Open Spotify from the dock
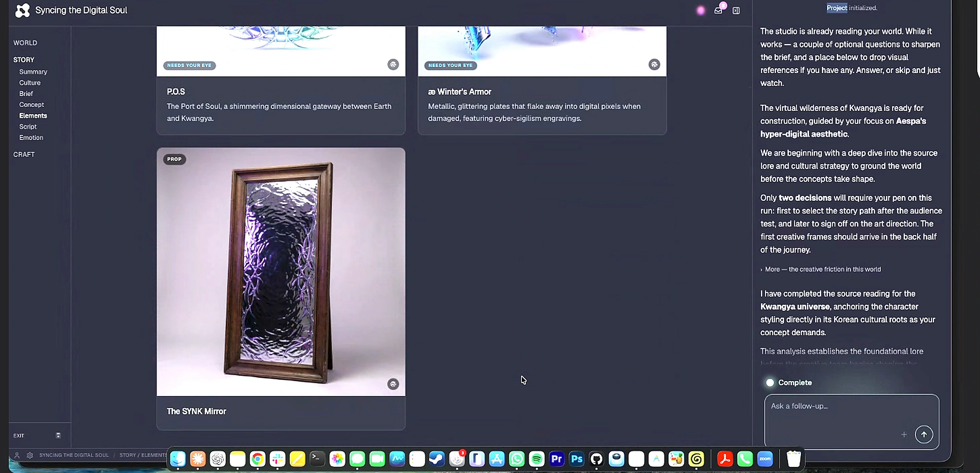The image size is (980, 473). [536, 459]
